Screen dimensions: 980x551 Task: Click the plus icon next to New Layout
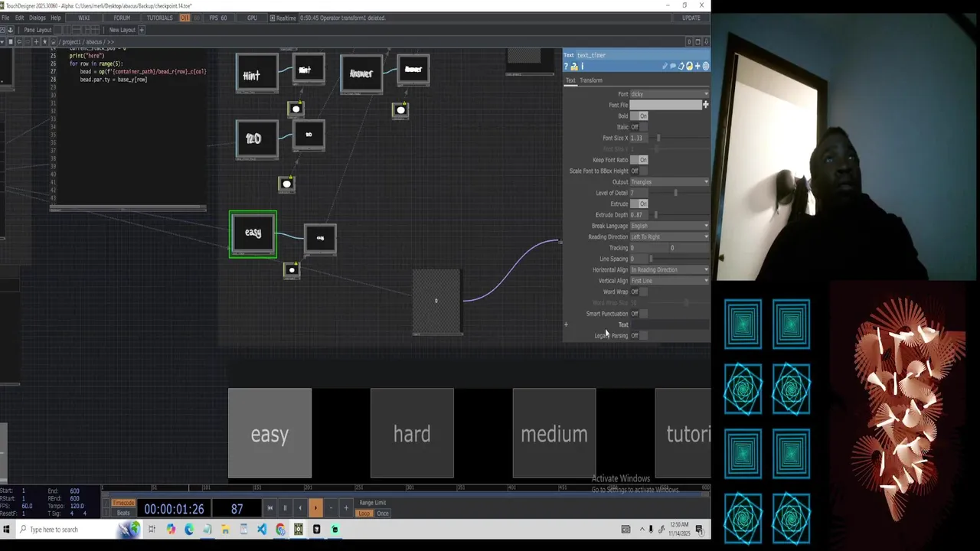[x=141, y=30]
